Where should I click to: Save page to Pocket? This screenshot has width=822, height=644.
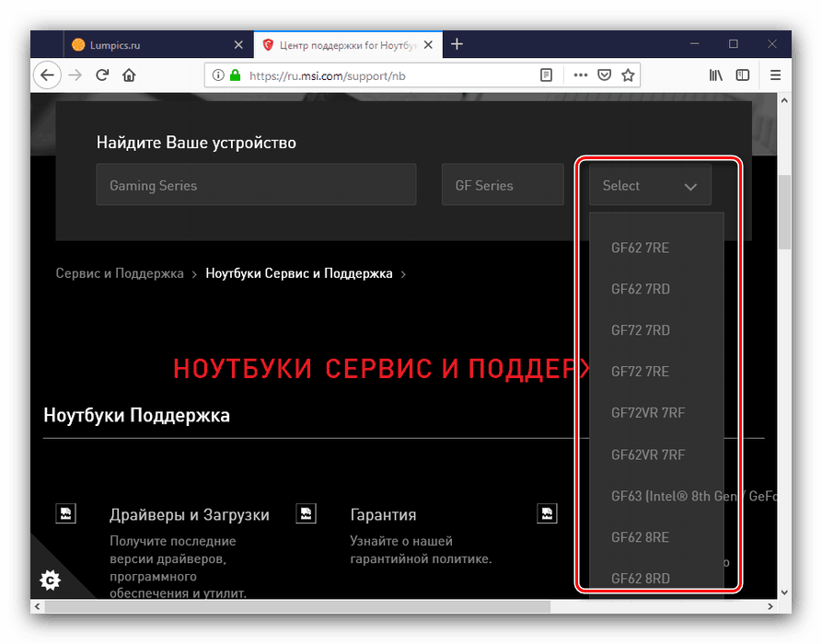coord(605,75)
